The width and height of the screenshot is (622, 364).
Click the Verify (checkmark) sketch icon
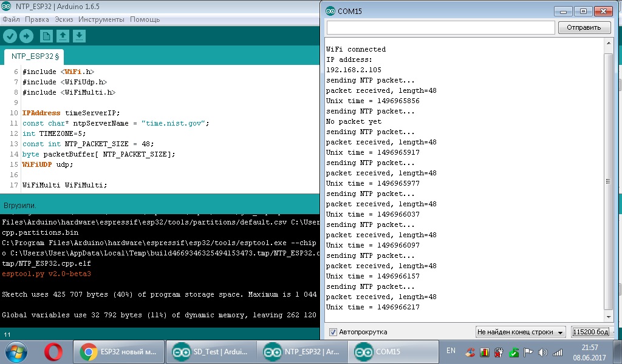pos(10,36)
